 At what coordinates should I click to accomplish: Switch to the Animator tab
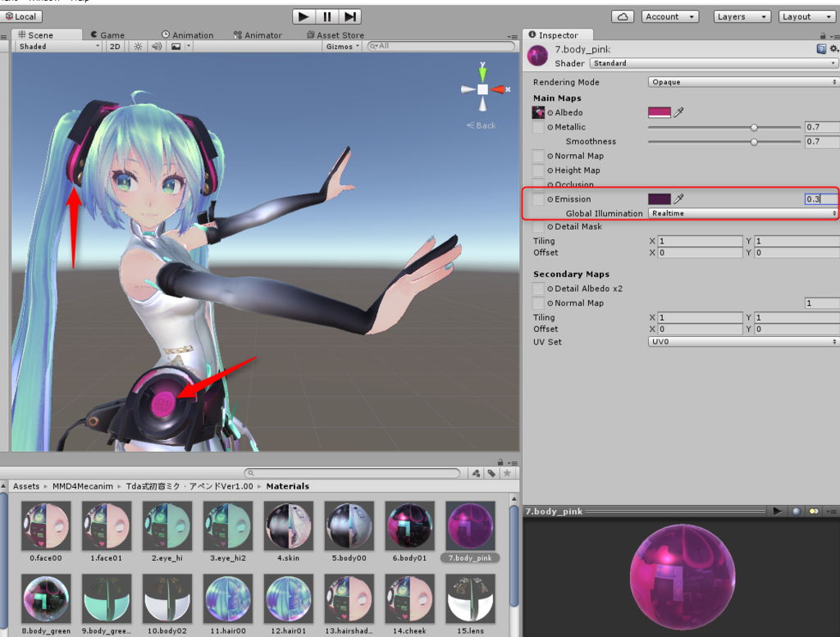pyautogui.click(x=258, y=34)
